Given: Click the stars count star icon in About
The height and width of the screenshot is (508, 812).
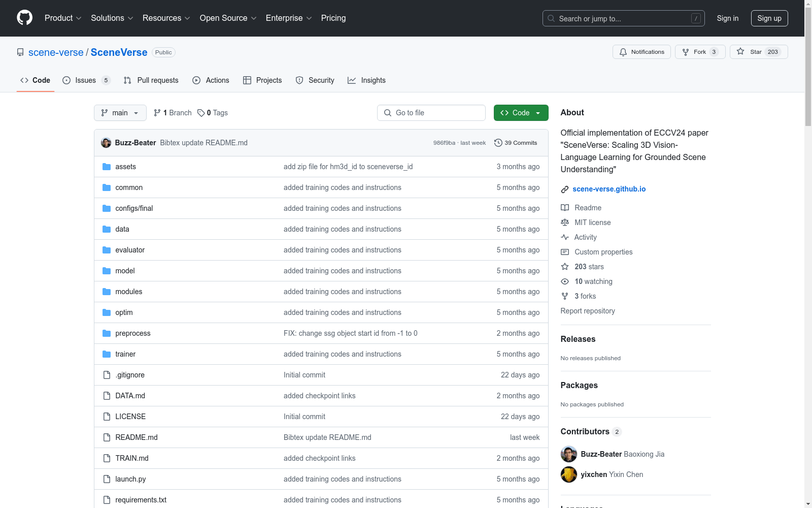Looking at the screenshot, I should click(565, 267).
